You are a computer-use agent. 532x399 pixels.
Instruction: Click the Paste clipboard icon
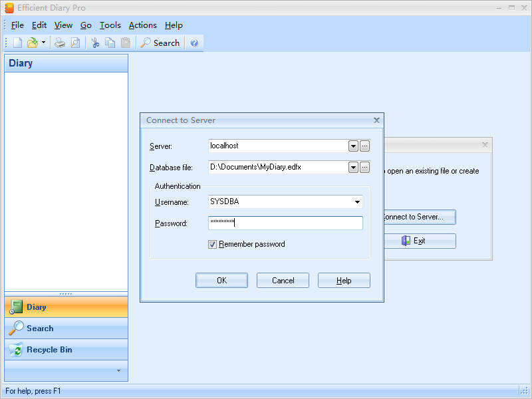126,43
